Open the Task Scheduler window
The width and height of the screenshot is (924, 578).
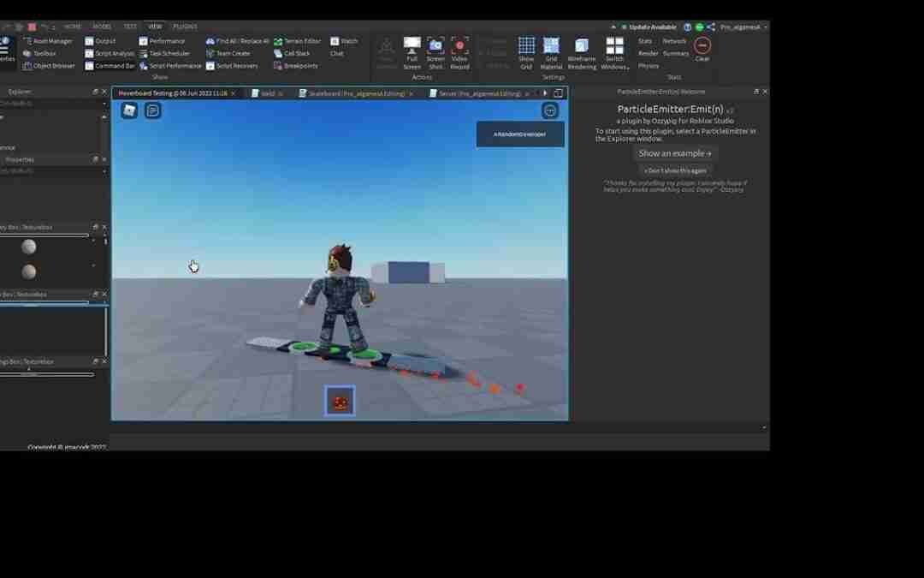[x=164, y=54]
